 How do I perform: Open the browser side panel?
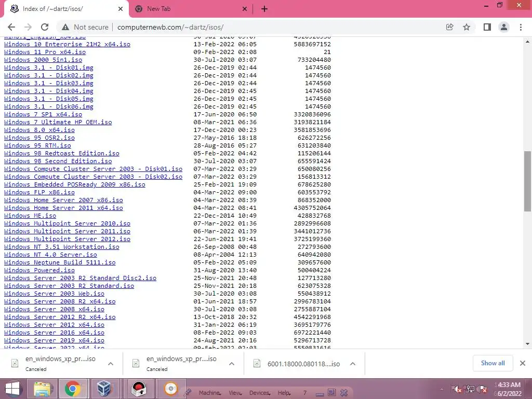tap(487, 27)
